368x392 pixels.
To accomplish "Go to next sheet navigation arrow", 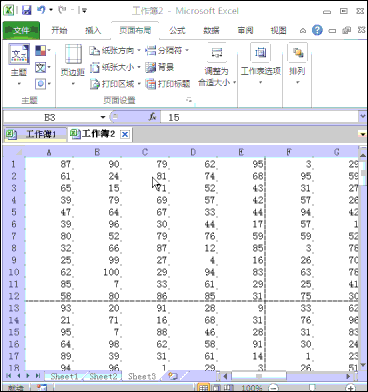I will click(28, 376).
